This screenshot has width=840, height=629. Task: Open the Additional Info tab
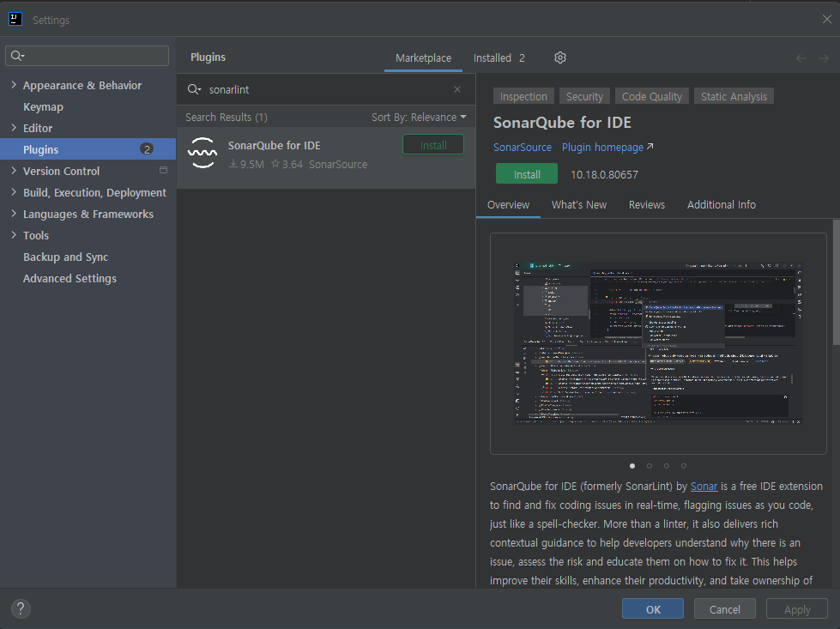pyautogui.click(x=721, y=205)
